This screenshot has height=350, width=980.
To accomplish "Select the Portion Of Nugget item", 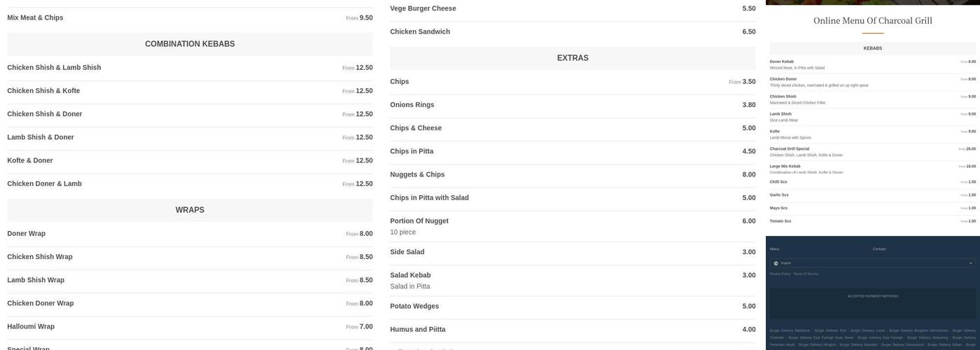I will click(x=419, y=221).
